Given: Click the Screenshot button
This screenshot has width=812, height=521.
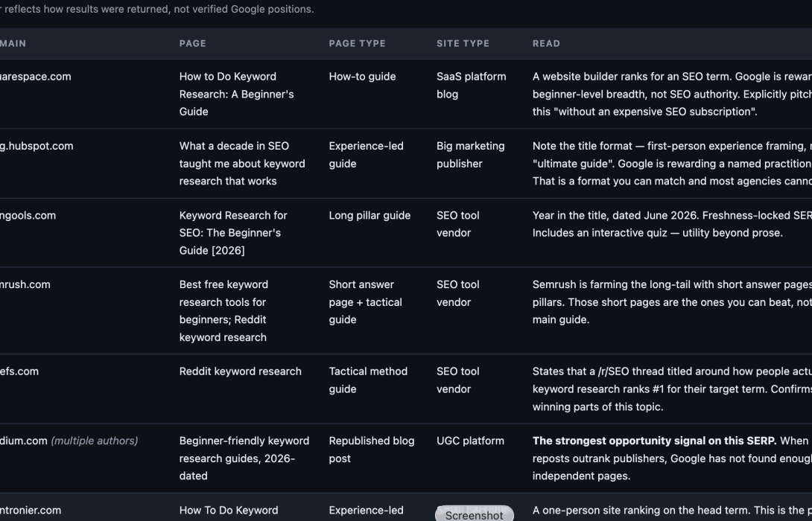Looking at the screenshot, I should click(x=475, y=514).
